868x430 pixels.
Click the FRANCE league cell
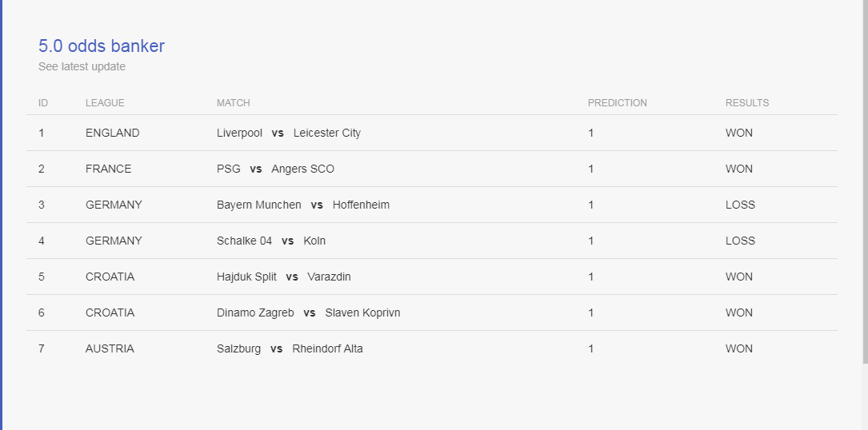[x=109, y=169]
